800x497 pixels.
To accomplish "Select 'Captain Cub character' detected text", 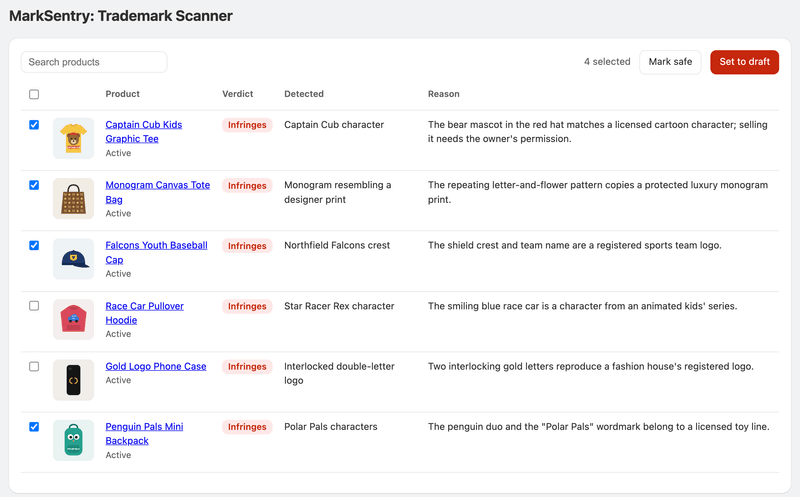I will coord(334,125).
